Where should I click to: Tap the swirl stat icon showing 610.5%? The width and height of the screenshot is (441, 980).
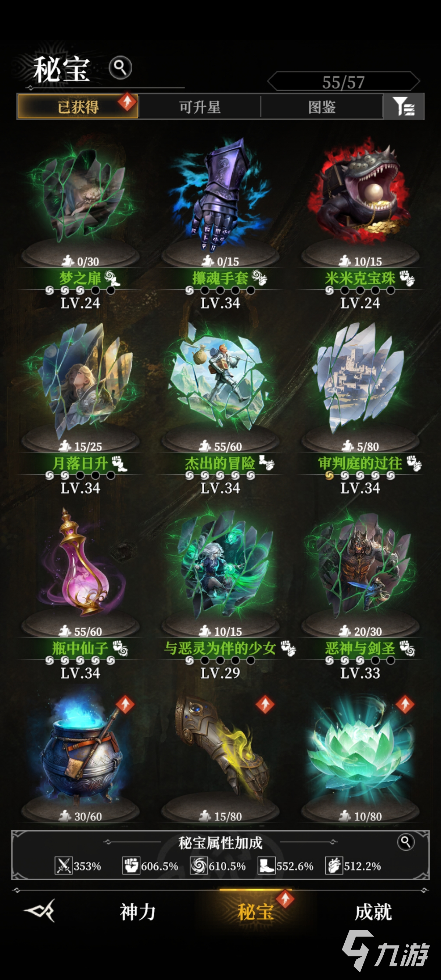click(x=199, y=866)
